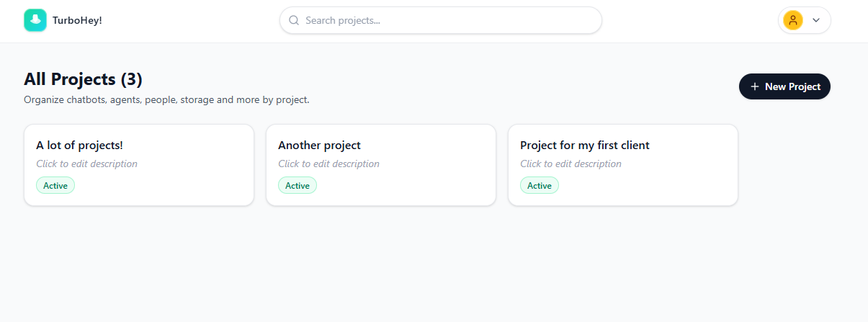Click the TurboHey! brand name text
The height and width of the screenshot is (322, 868).
click(77, 20)
